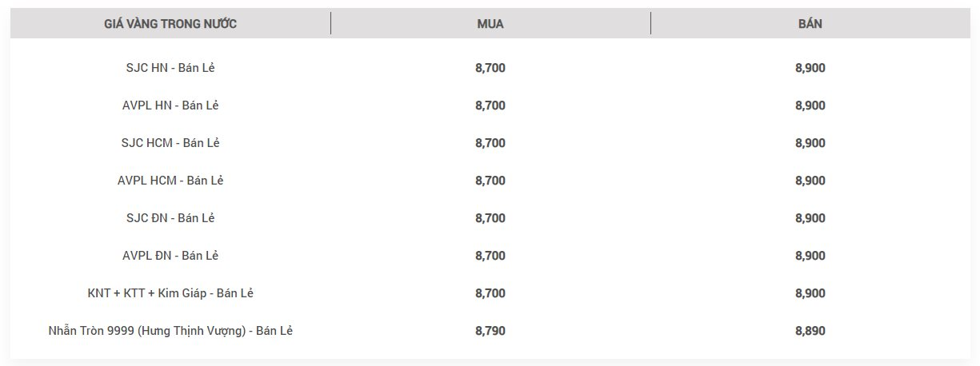The height and width of the screenshot is (366, 980).
Task: Select the AVPL HN - Bán Lẻ row label
Action: [170, 105]
